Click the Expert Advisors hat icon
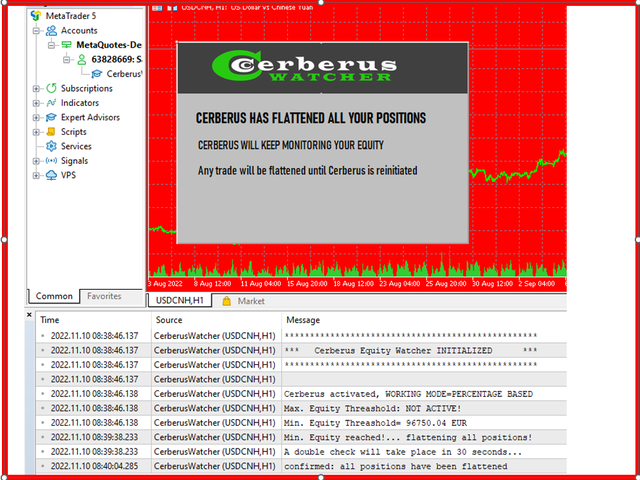 click(51, 118)
